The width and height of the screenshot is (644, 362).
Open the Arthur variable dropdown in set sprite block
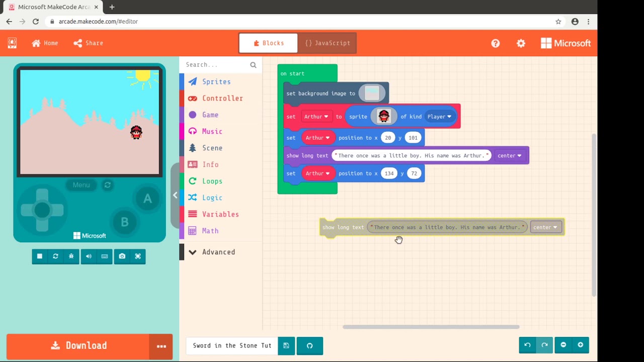(x=316, y=117)
